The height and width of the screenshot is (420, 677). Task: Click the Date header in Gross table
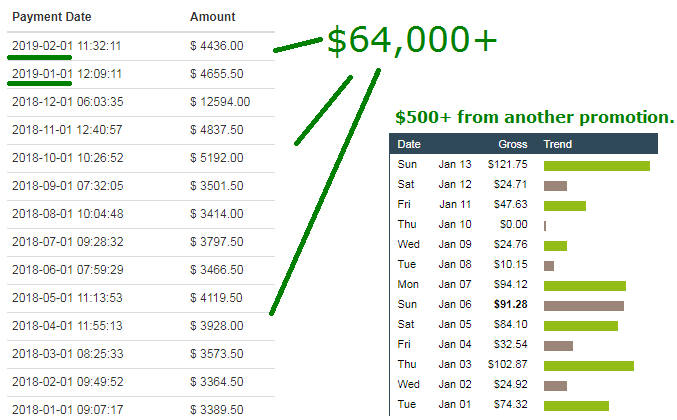tap(409, 144)
